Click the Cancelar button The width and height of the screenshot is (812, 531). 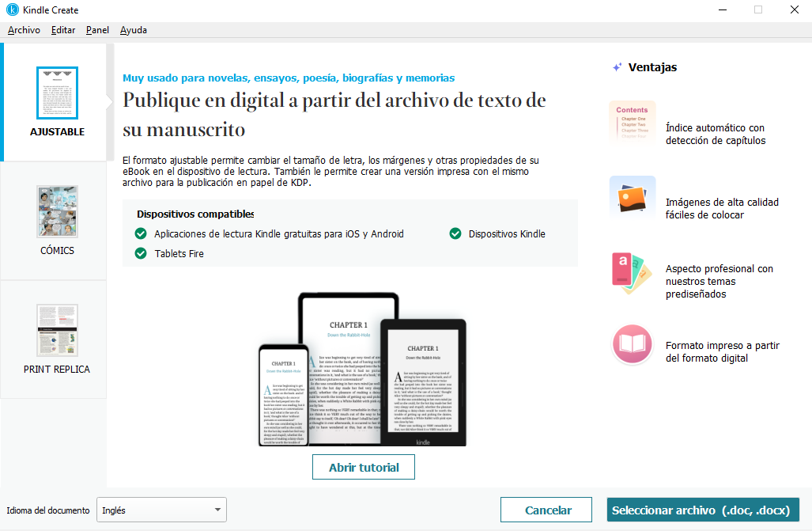(546, 510)
